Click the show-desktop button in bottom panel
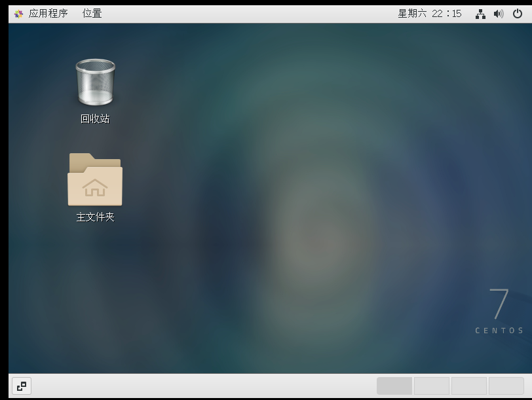This screenshot has width=532, height=400. (x=22, y=386)
